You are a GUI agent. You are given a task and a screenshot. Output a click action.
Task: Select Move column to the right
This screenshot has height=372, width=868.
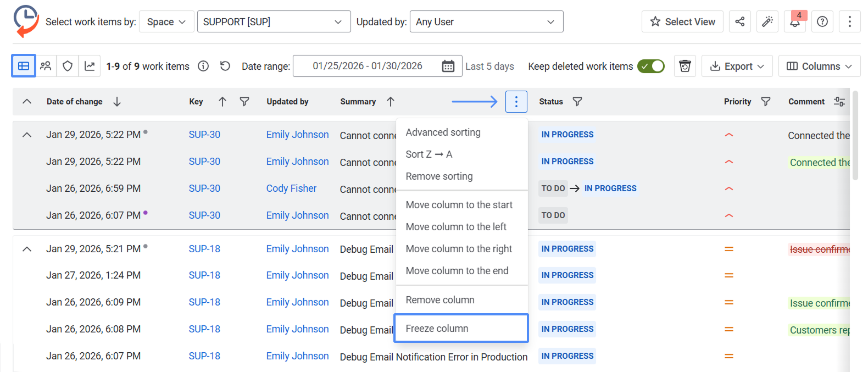[459, 249]
